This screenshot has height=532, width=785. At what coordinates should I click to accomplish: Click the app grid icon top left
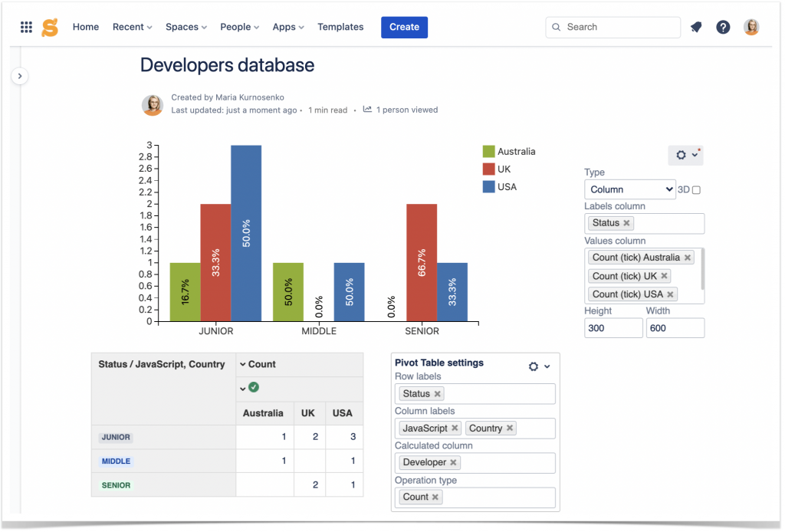coord(25,26)
